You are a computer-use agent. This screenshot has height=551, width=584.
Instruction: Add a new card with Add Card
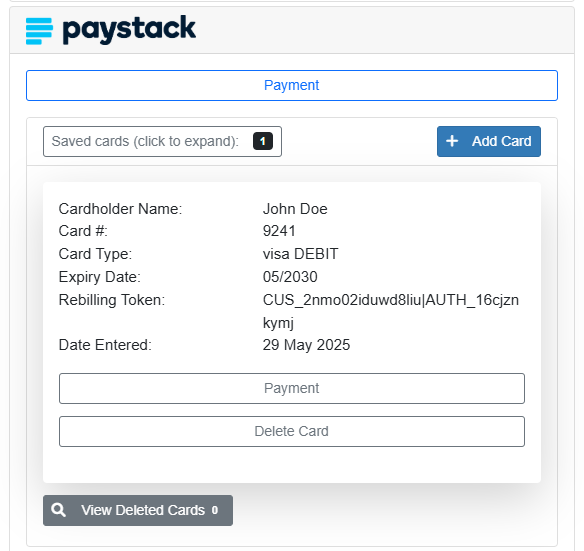coord(489,142)
